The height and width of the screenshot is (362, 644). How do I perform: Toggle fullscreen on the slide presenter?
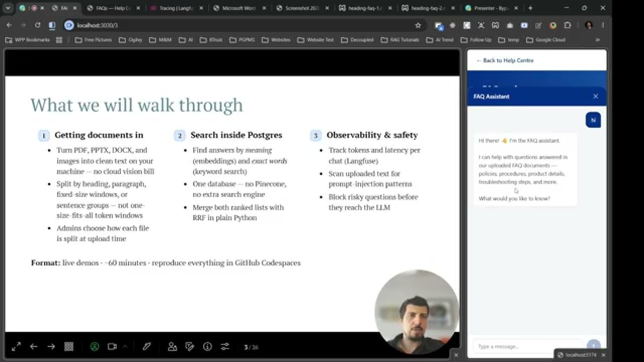point(16,346)
